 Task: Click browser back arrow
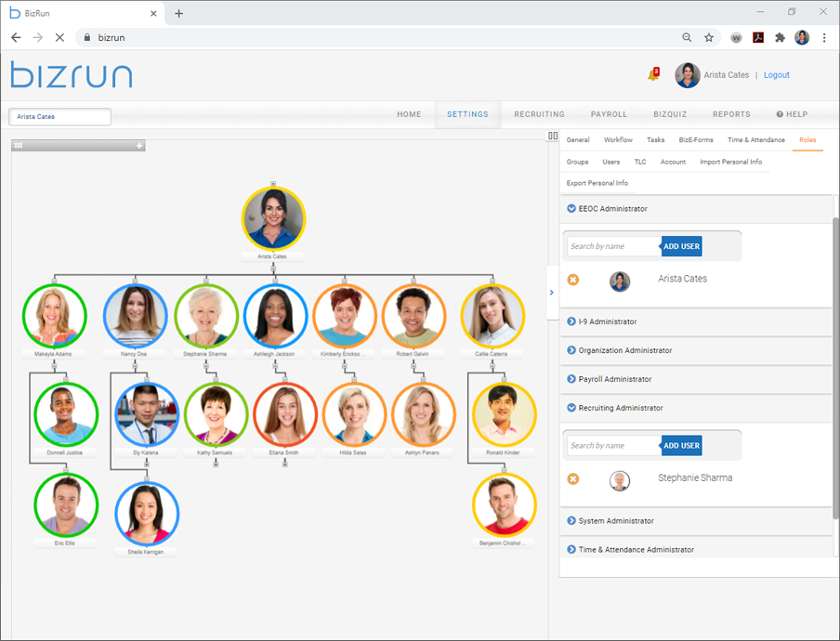(x=16, y=37)
